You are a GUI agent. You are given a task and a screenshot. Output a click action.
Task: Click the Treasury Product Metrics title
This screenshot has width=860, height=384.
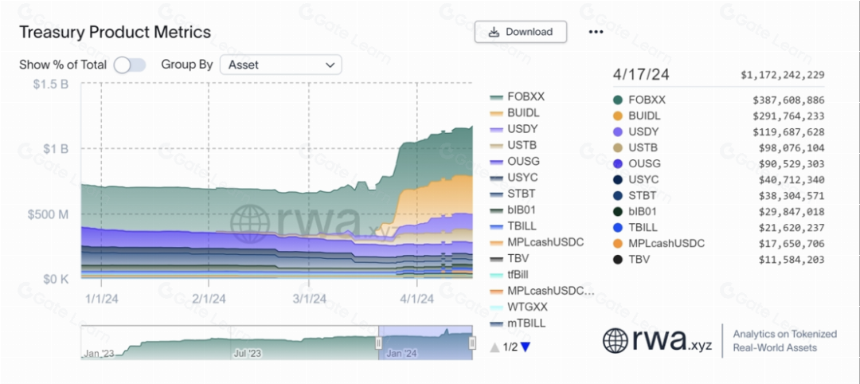(115, 32)
